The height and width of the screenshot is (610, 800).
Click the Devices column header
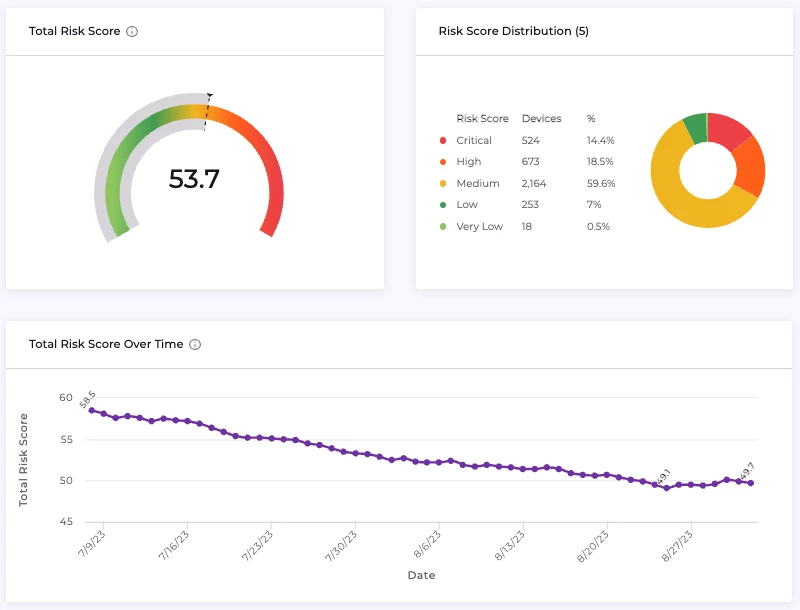click(x=541, y=119)
